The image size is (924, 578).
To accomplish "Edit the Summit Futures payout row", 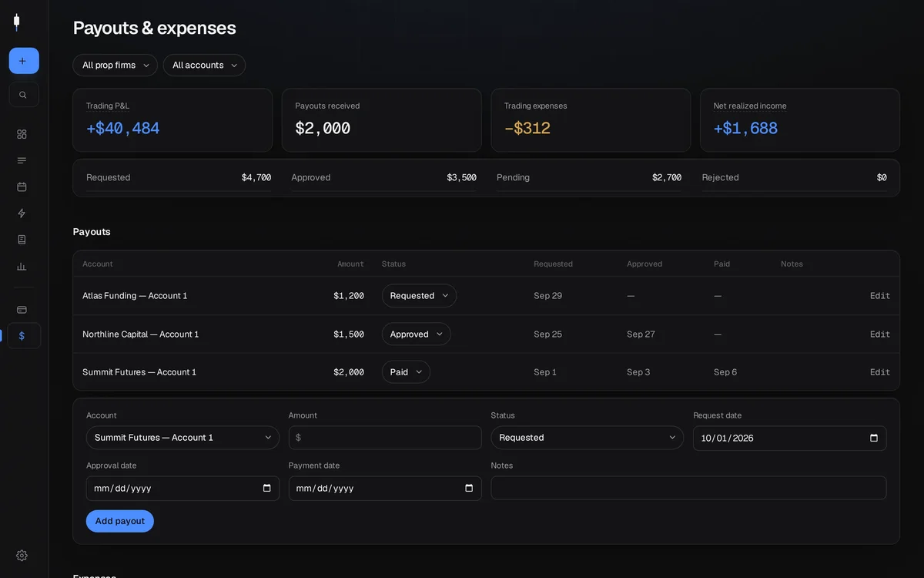I will (x=880, y=372).
